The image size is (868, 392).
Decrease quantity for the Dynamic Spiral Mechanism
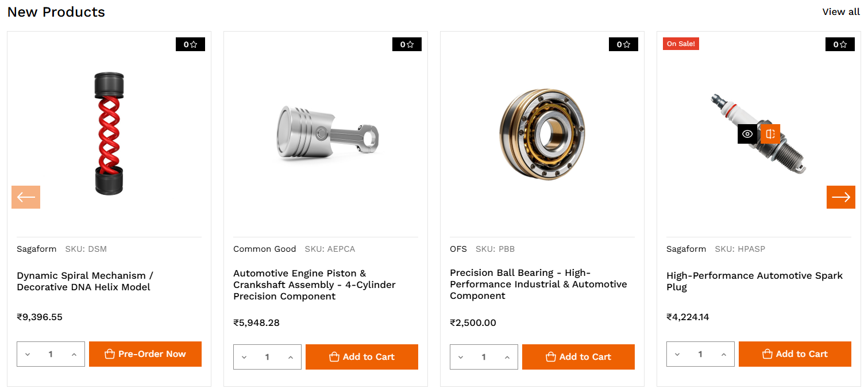(x=28, y=355)
